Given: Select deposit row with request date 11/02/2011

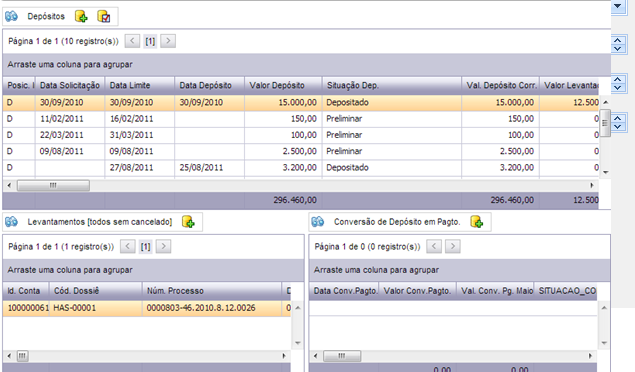Looking at the screenshot, I should coord(300,119).
